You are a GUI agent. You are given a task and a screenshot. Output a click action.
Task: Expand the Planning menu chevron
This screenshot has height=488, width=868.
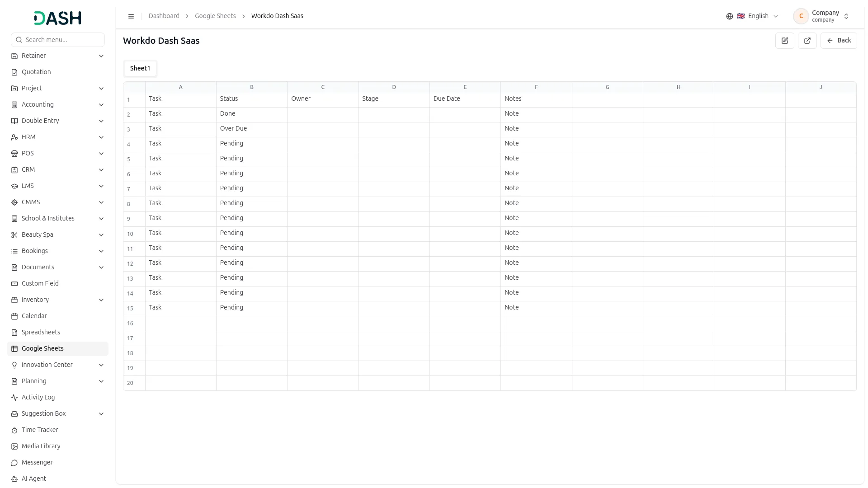click(101, 381)
